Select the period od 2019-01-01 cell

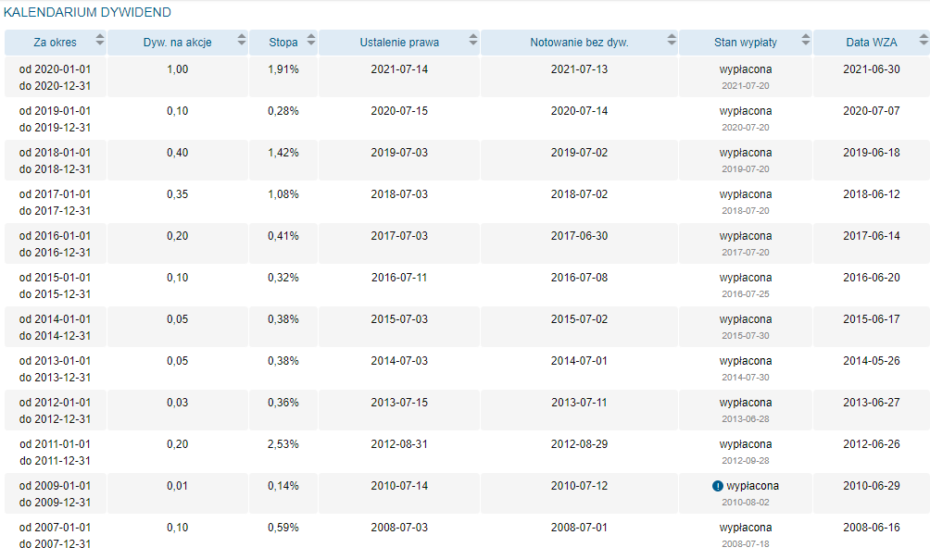pos(56,119)
